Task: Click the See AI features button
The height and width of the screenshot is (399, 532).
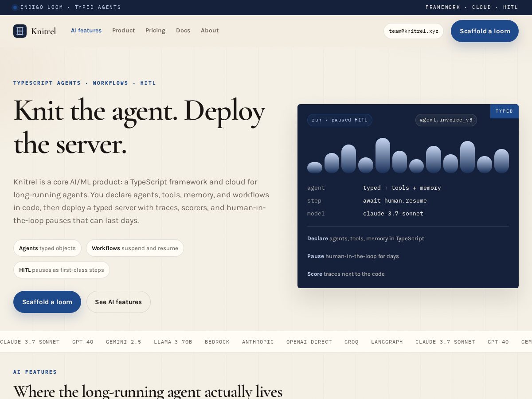Action: (x=118, y=302)
